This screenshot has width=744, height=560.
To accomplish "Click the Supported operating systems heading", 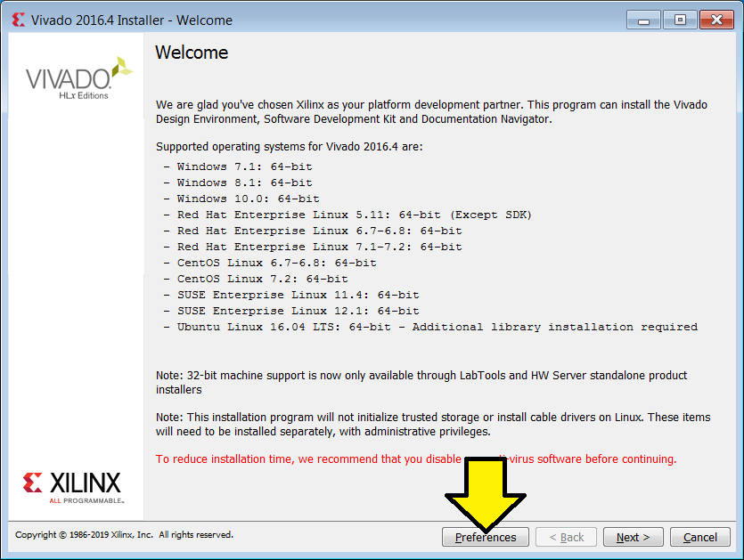I will pos(289,147).
